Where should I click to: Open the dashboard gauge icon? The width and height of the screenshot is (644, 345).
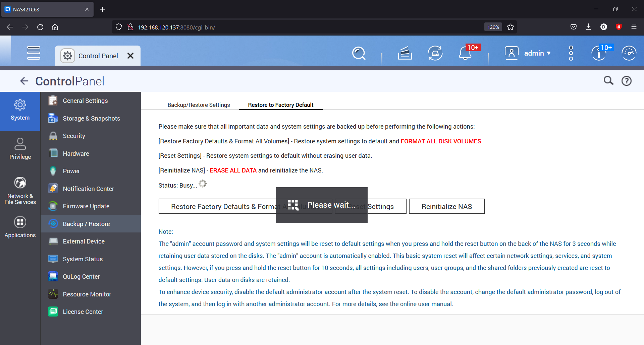tap(629, 53)
